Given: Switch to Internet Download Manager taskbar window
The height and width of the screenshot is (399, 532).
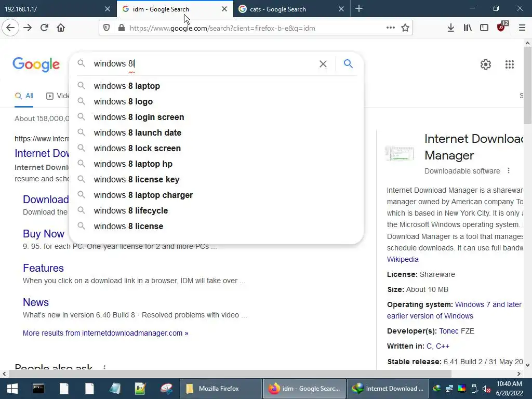Looking at the screenshot, I should pyautogui.click(x=388, y=389).
